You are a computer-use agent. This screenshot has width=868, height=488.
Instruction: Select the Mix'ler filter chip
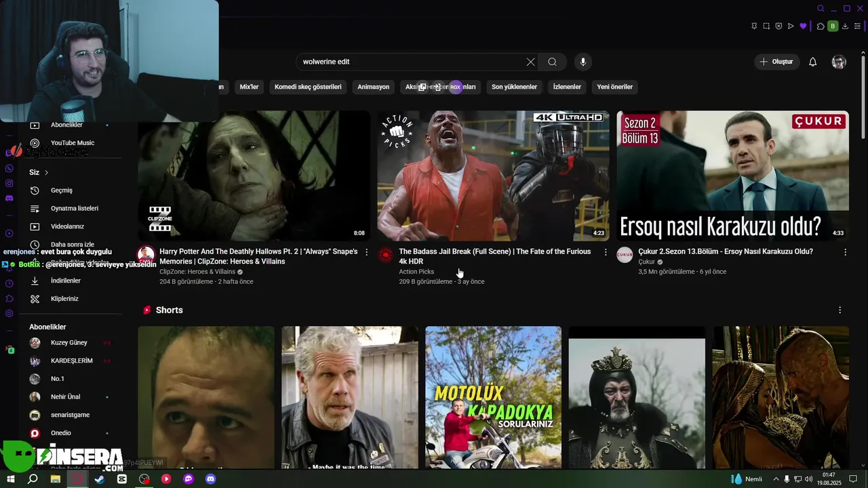coord(250,87)
